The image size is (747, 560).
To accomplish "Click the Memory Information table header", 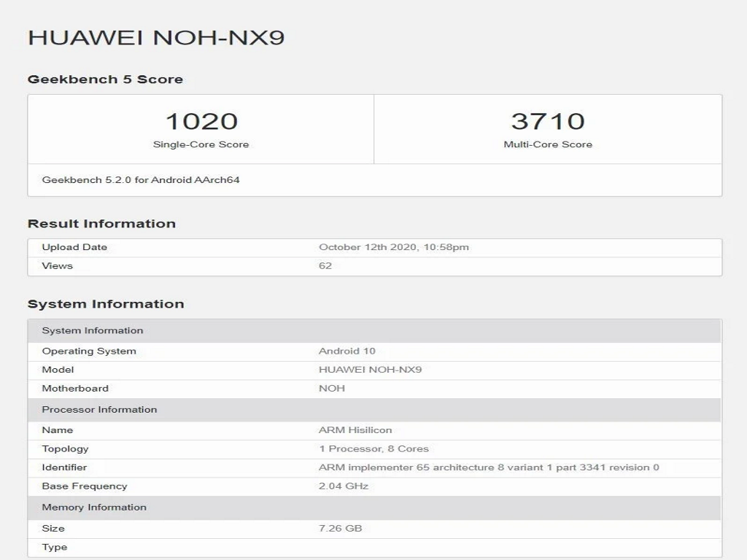I will pos(374,507).
